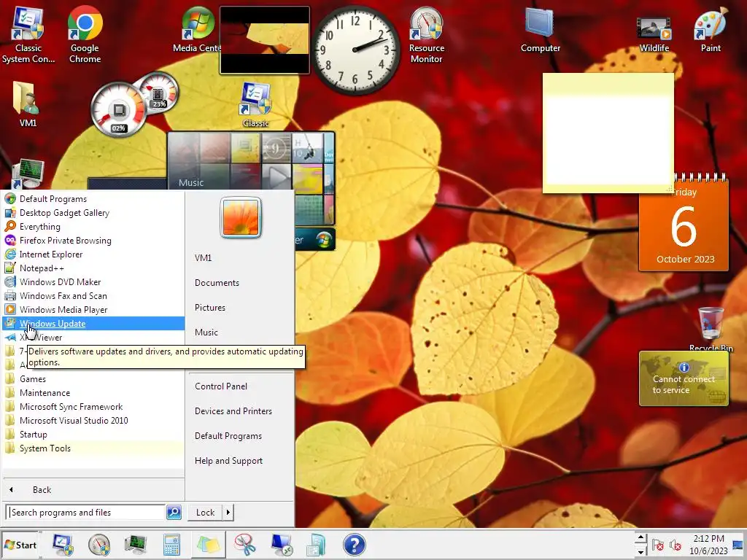The width and height of the screenshot is (747, 560).
Task: Click the taskbar clock showing 2:12 PM
Action: [708, 545]
